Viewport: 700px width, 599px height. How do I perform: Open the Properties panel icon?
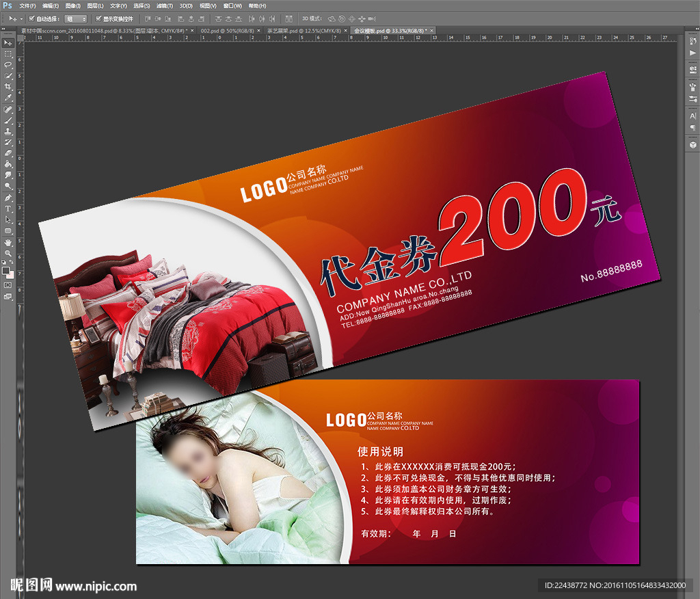693,69
